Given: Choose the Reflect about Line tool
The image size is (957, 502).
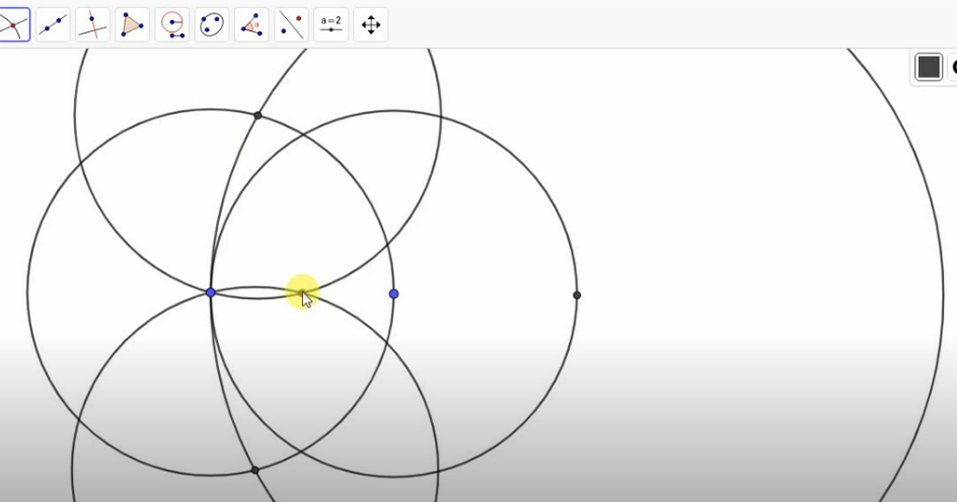Looking at the screenshot, I should (291, 25).
